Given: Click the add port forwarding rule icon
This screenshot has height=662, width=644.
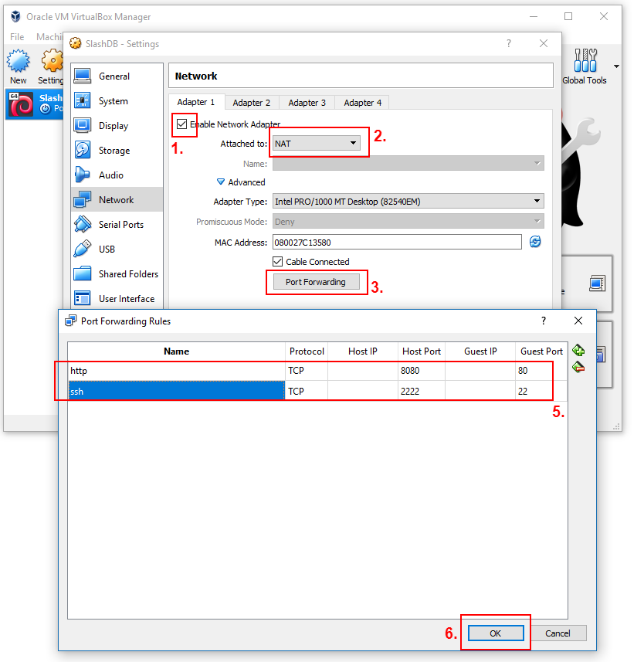Looking at the screenshot, I should 578,351.
